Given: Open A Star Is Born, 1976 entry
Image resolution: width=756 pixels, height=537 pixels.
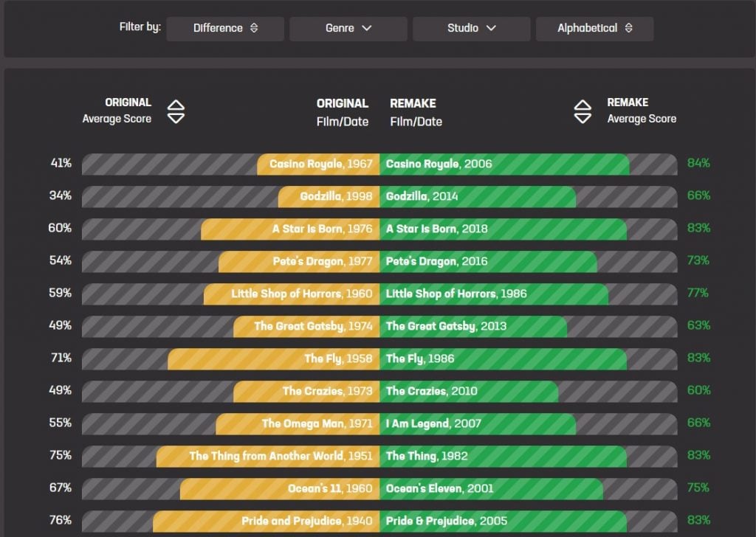Looking at the screenshot, I should pos(291,229).
